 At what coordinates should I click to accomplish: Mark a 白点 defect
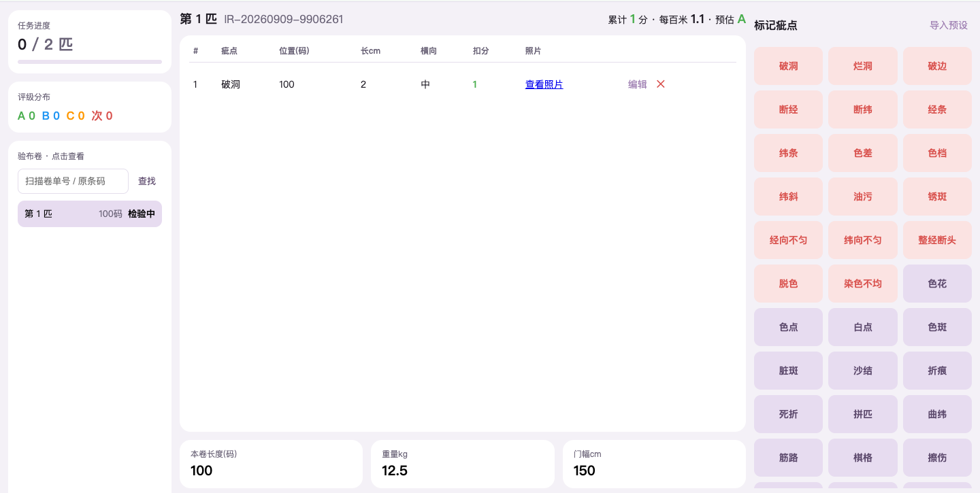click(x=862, y=327)
